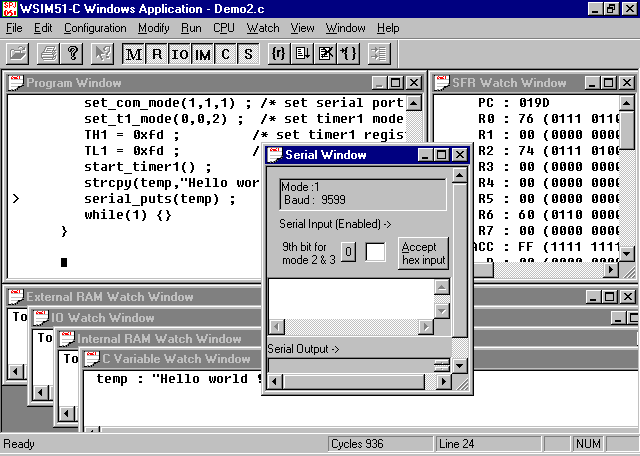Screen dimensions: 640x456
Task: Click serial input box scroll left arrow
Action: [x=277, y=327]
